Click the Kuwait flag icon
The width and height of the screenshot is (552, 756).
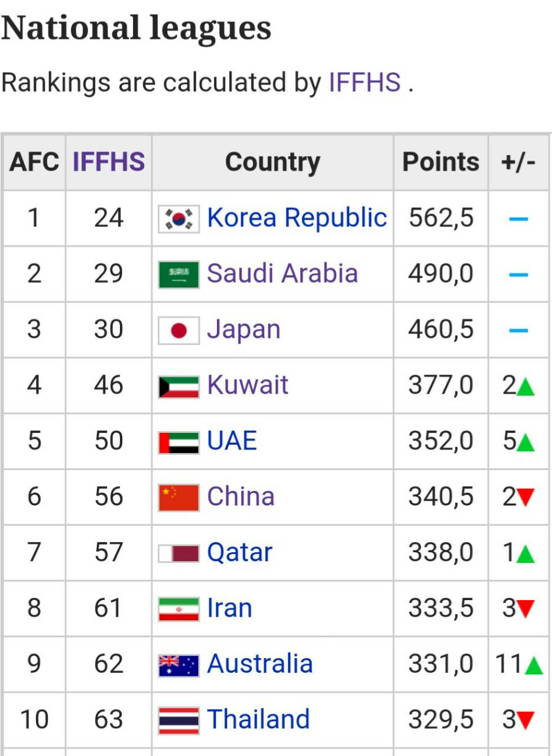click(179, 386)
